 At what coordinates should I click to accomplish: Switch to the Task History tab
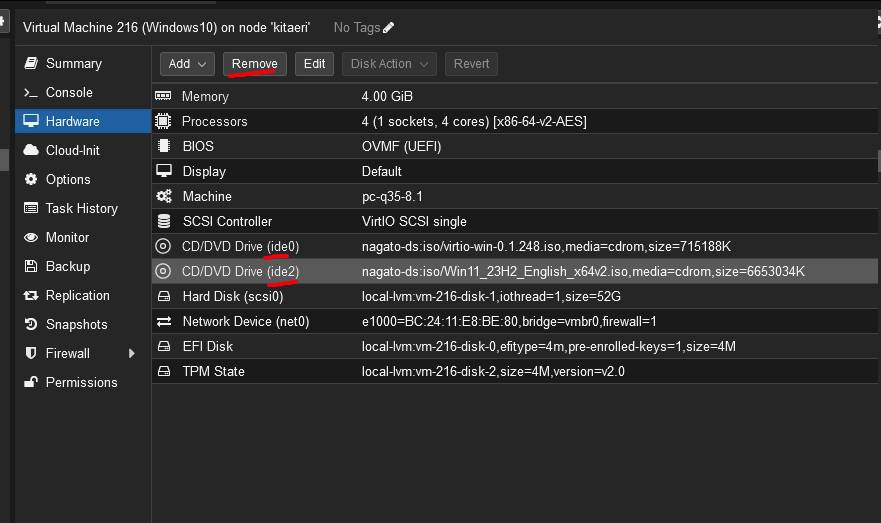pos(81,208)
